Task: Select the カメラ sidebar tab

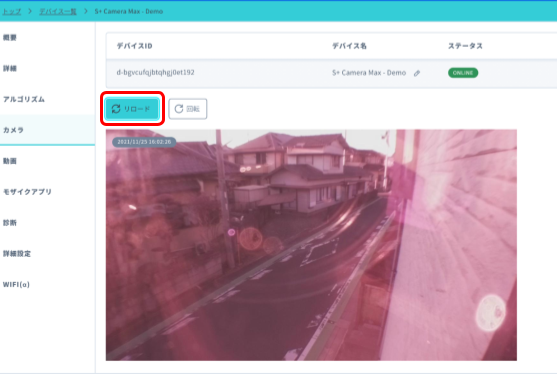Action: tap(14, 130)
